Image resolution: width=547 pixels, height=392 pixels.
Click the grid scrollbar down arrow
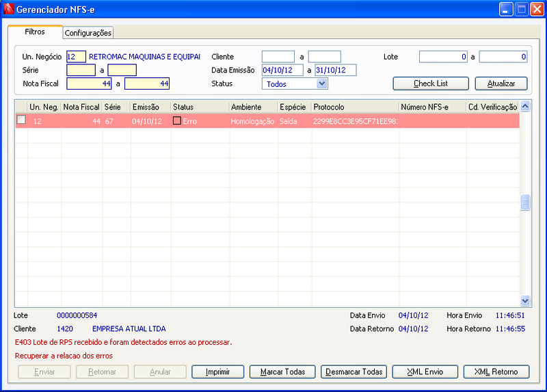[525, 300]
